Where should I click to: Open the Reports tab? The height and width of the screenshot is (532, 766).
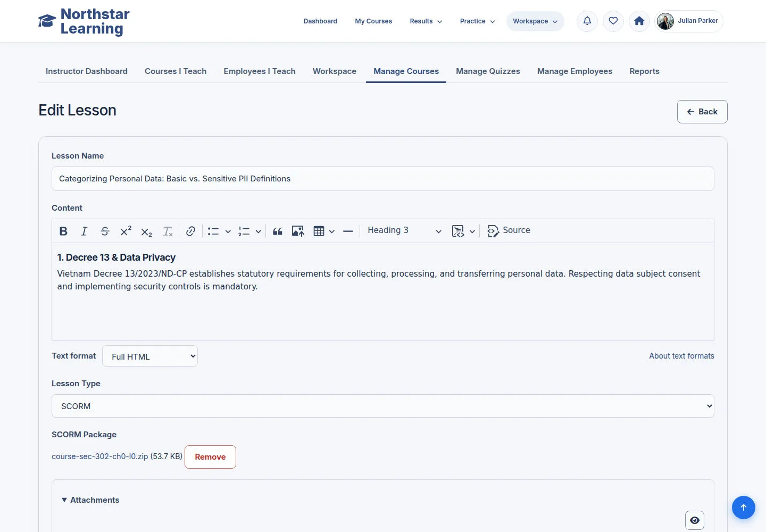(x=644, y=71)
